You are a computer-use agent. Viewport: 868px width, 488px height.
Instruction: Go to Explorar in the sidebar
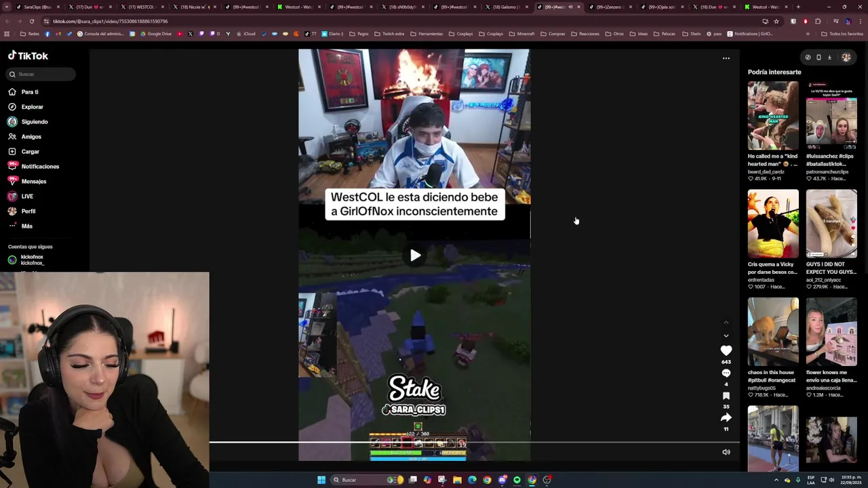point(26,106)
